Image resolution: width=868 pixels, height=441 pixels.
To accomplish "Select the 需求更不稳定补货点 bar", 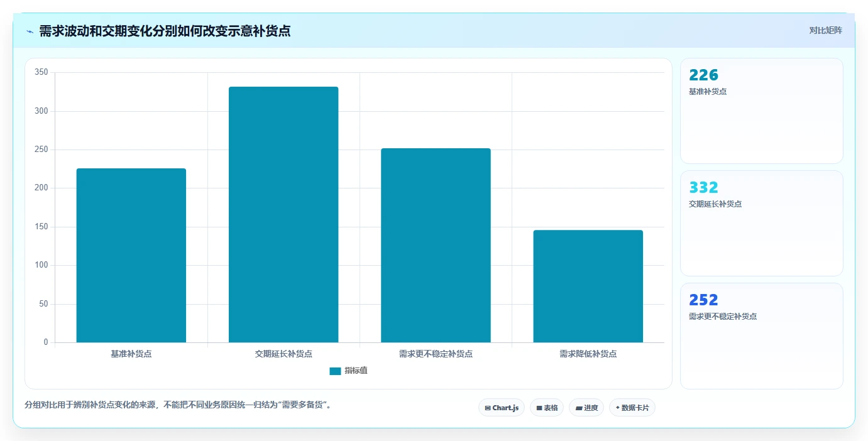I will [436, 246].
